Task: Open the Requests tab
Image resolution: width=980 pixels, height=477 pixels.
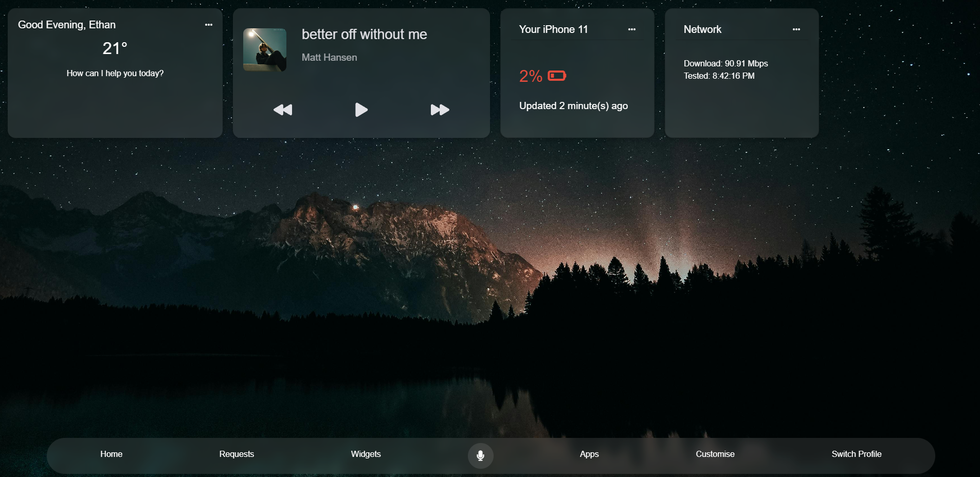Action: tap(237, 454)
